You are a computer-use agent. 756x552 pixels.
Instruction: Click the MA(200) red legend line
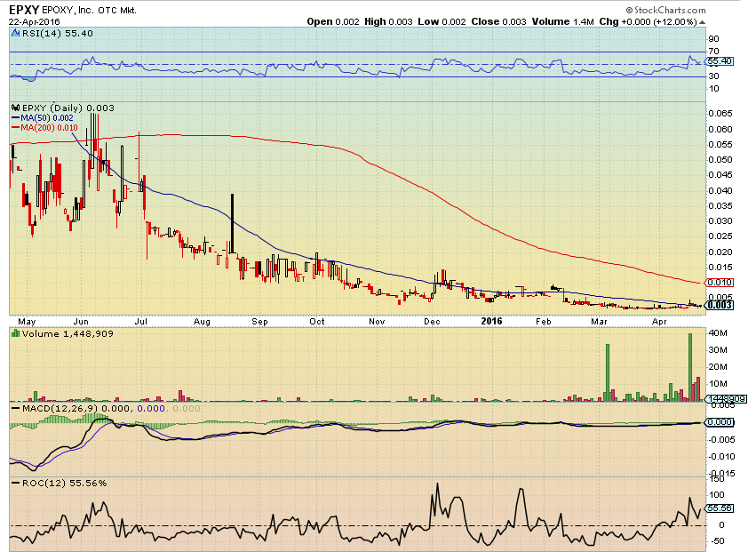point(15,127)
